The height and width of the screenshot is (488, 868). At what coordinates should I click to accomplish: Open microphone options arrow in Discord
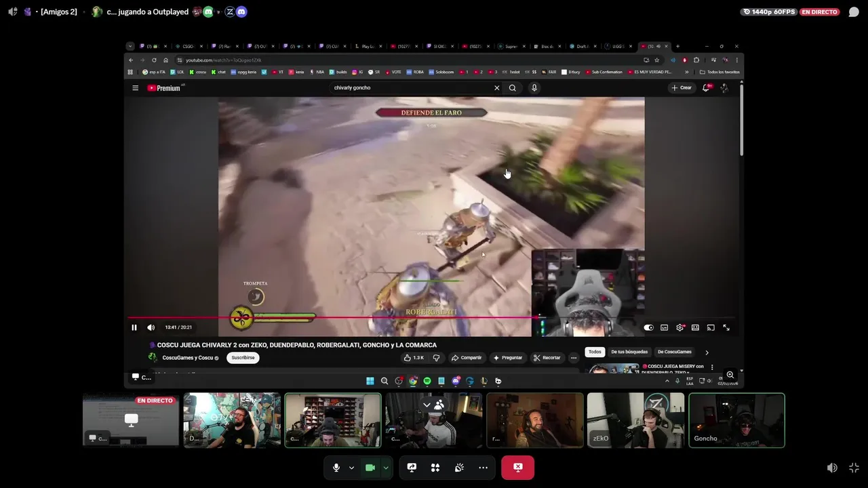point(351,468)
